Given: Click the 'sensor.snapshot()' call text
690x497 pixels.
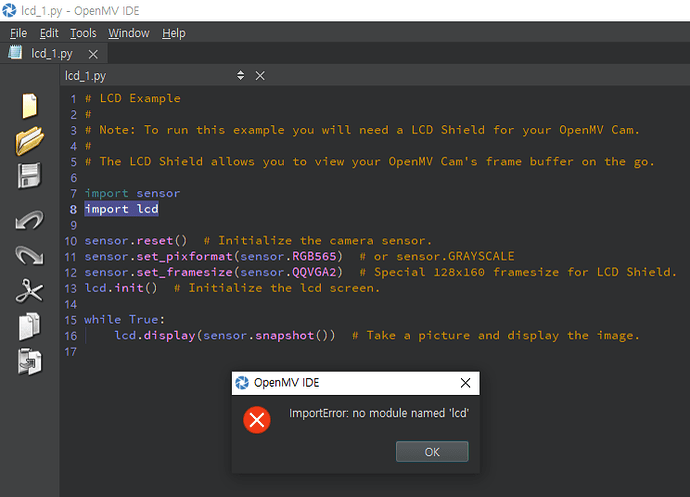Looking at the screenshot, I should [268, 335].
